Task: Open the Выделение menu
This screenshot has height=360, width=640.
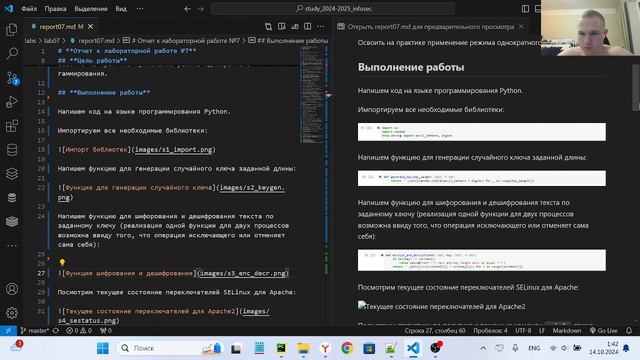Action: 91,9
